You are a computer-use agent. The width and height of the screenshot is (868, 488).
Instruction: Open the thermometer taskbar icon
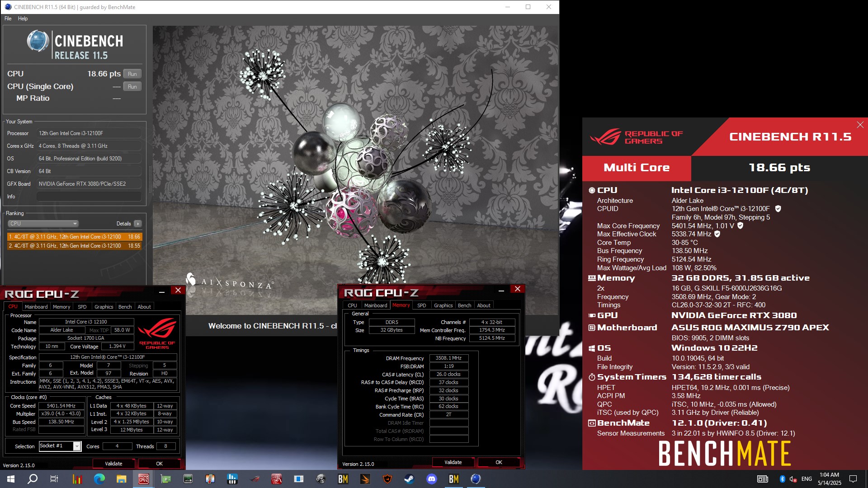coord(210,479)
